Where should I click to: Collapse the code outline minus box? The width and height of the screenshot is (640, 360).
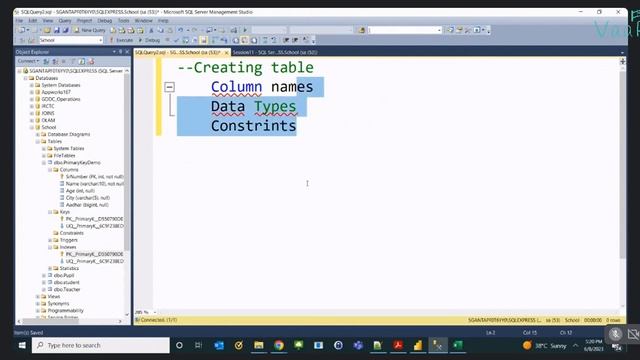pyautogui.click(x=169, y=87)
